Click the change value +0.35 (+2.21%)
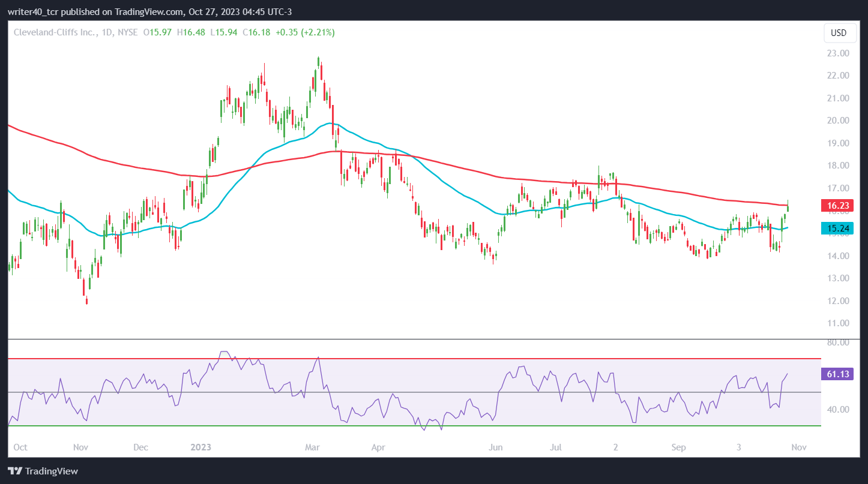This screenshot has height=484, width=868. coord(305,32)
